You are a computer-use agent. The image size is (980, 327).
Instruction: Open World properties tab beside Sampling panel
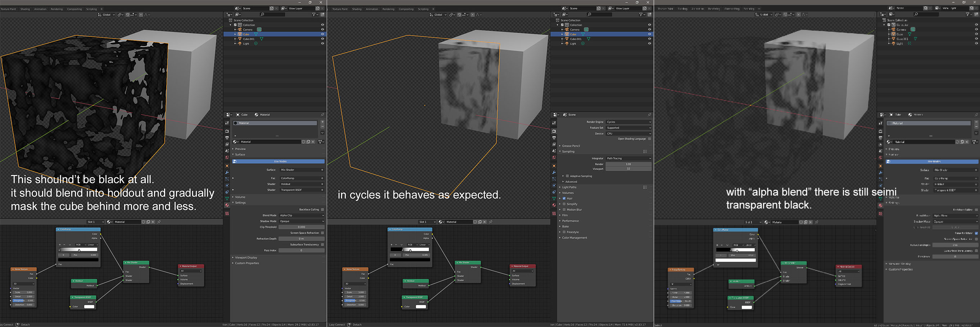click(554, 158)
